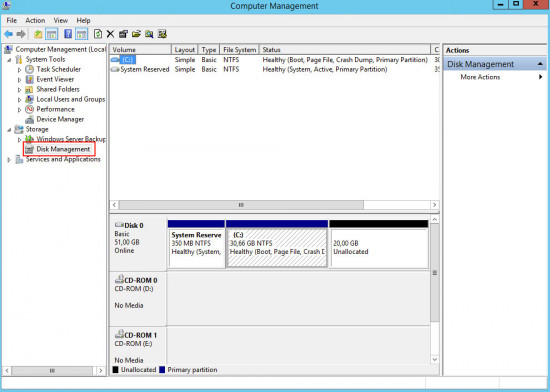Sort by the Status column header
Image resolution: width=550 pixels, height=392 pixels.
(x=344, y=50)
